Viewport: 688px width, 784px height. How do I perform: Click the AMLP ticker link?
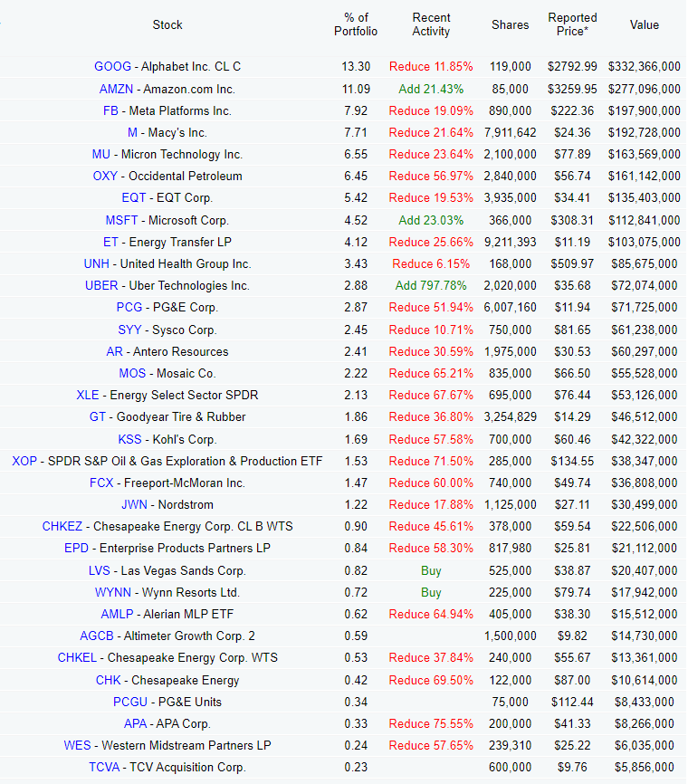pos(117,614)
